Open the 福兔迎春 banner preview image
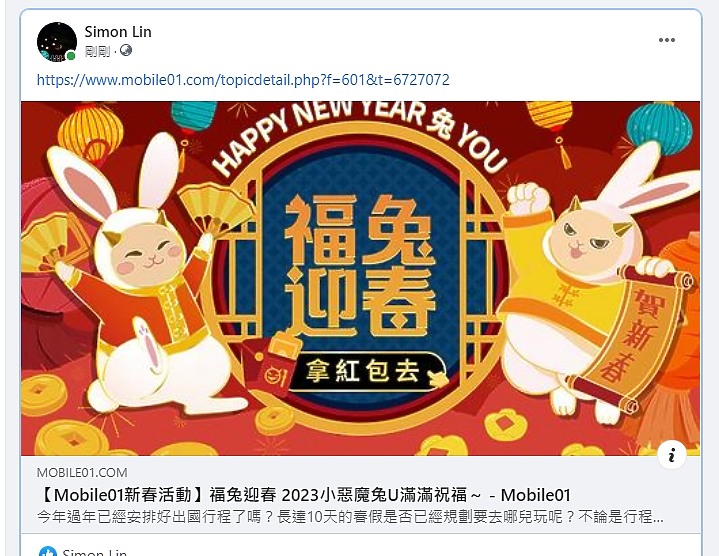Image resolution: width=719 pixels, height=556 pixels. point(360,278)
